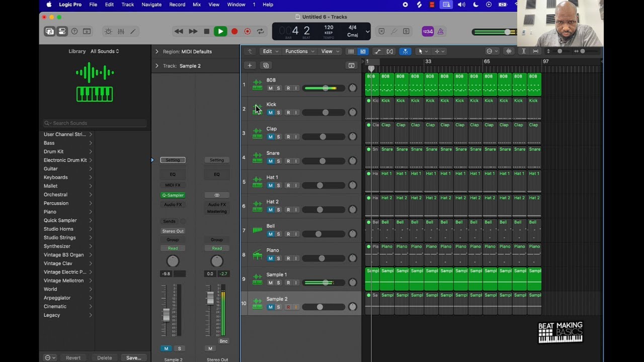Click the green Play button
The height and width of the screenshot is (362, 644).
pyautogui.click(x=220, y=31)
